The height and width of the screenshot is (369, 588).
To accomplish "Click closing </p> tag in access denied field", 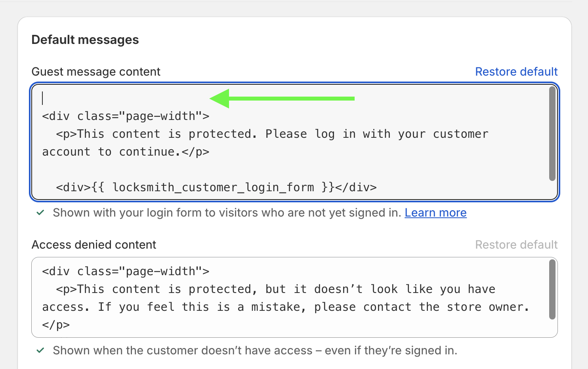I will click(x=56, y=325).
